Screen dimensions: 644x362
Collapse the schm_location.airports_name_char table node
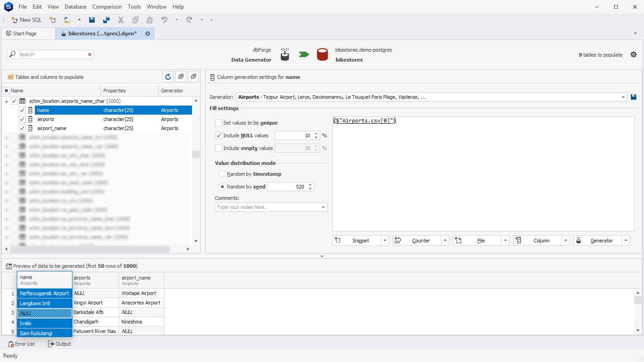(6, 101)
